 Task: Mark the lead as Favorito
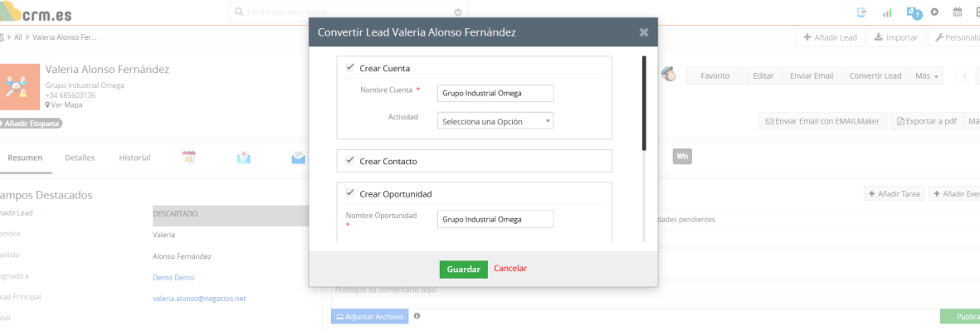(x=715, y=75)
